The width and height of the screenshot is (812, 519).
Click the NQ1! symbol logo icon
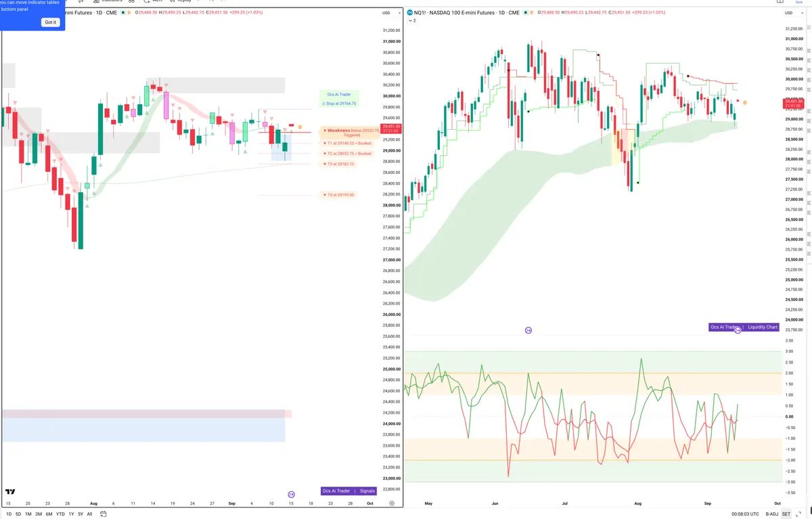click(x=409, y=13)
